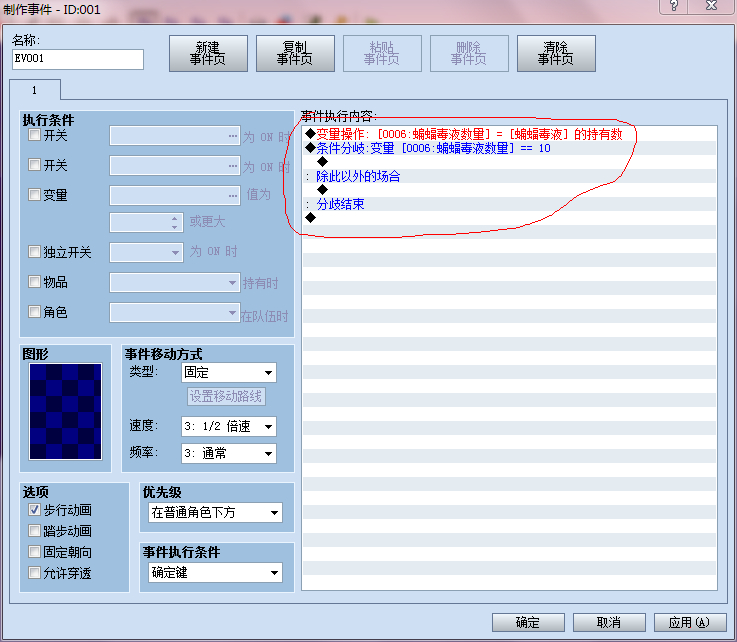Tick the 变量 condition checkbox
Viewport: 737px width, 642px height.
point(34,195)
